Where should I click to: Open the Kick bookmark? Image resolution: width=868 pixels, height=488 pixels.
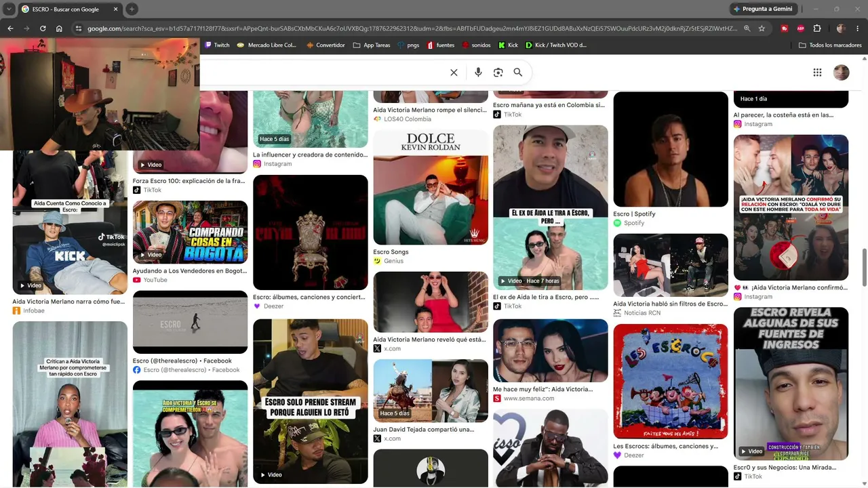click(x=508, y=45)
